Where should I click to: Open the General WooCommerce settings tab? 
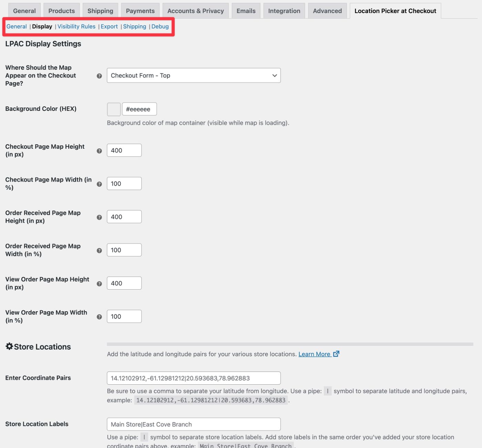tap(24, 11)
